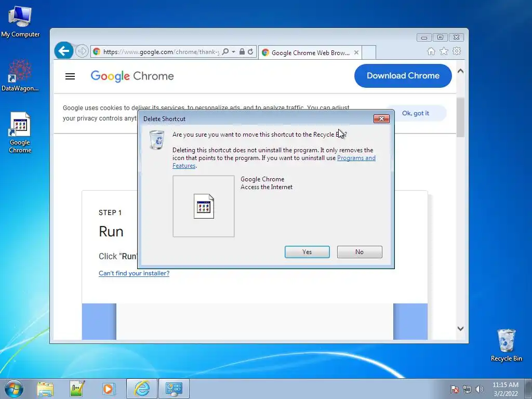The width and height of the screenshot is (532, 399).
Task: Select the DataWagon desktop shortcut
Action: click(x=20, y=75)
